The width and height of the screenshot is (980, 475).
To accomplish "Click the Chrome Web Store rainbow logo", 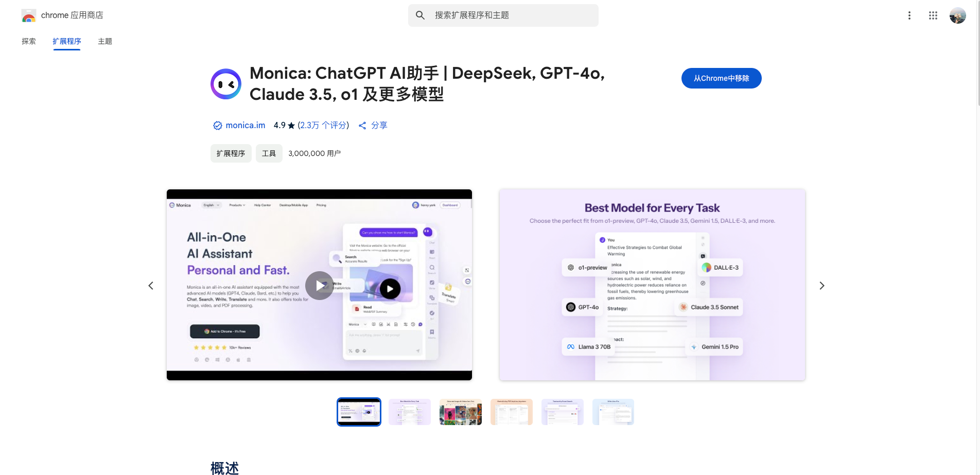I will [x=29, y=16].
